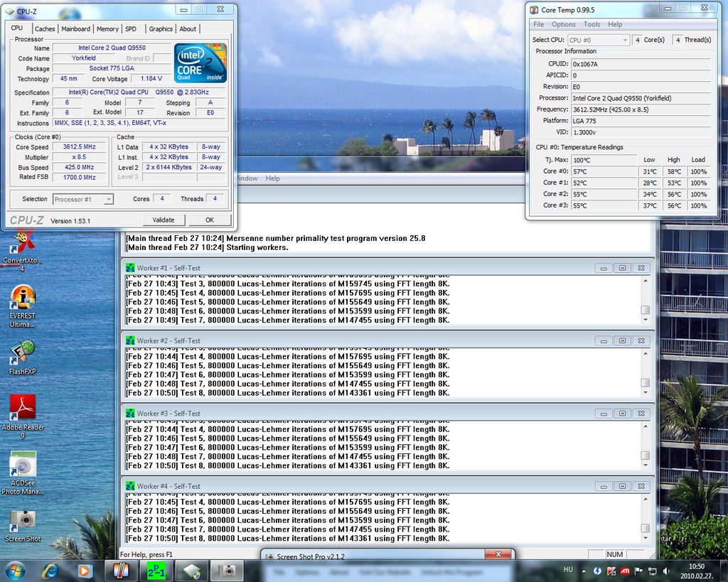Viewport: 728px width, 582px height.
Task: Open Windows Media Player taskbar icon
Action: coord(84,571)
